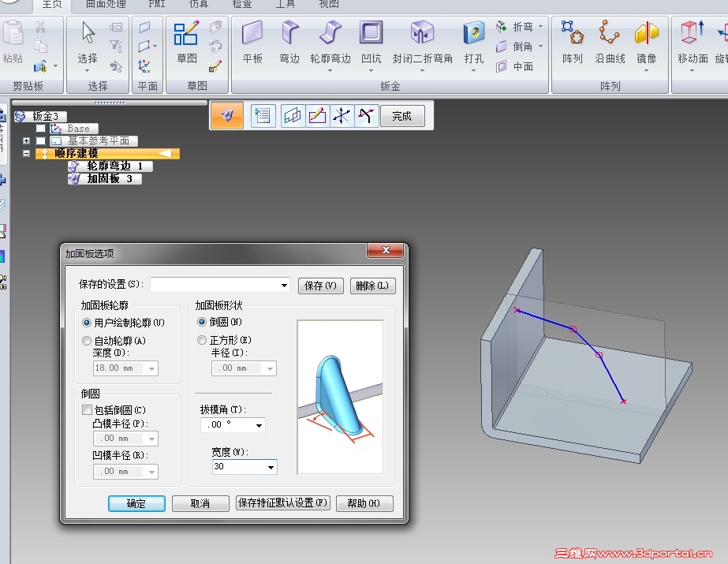Open the 拔模角 taper angle dropdown
The image size is (728, 564).
tap(259, 425)
